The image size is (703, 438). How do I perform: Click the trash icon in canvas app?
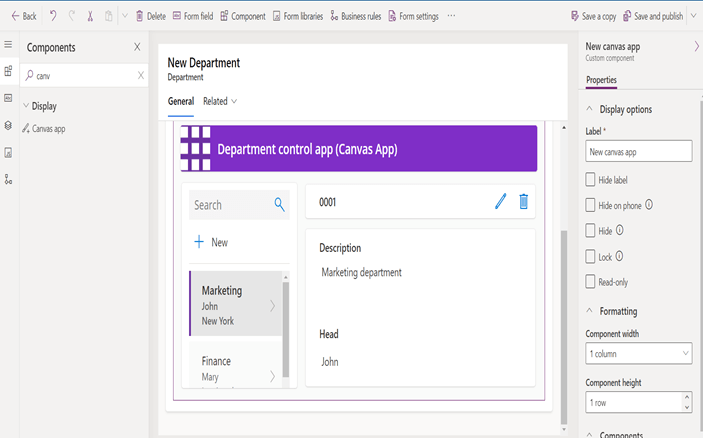click(523, 202)
